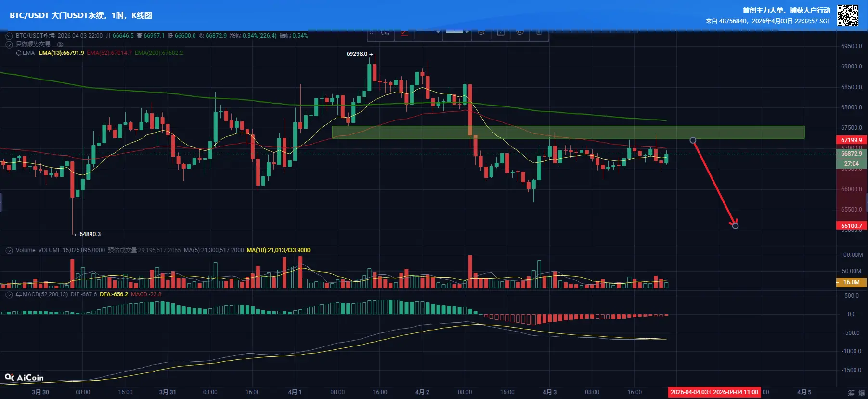Click the 2026-04-04 03 time tag
This screenshot has height=399, width=868.
click(x=690, y=392)
